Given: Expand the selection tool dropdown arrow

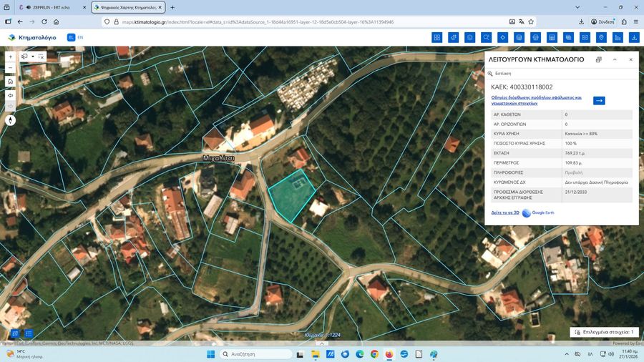Looking at the screenshot, I should tap(32, 56).
